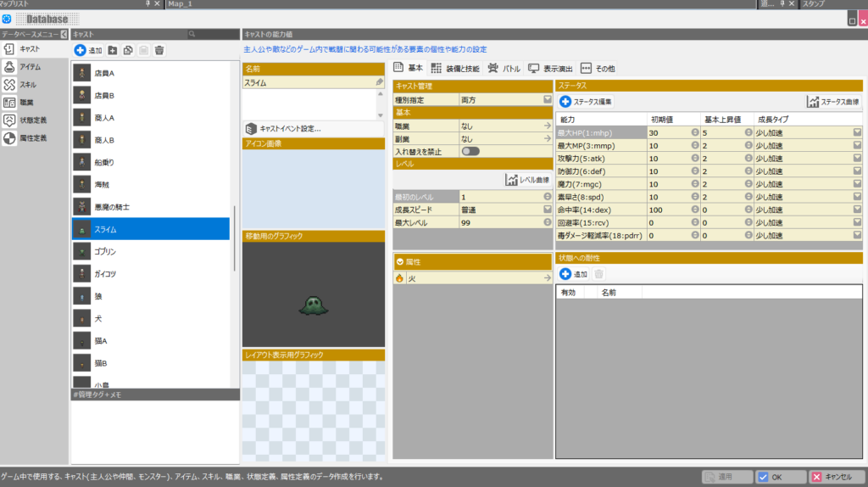Image resolution: width=868 pixels, height=487 pixels.
Task: Open the 成長スピード dropdown
Action: (x=548, y=209)
